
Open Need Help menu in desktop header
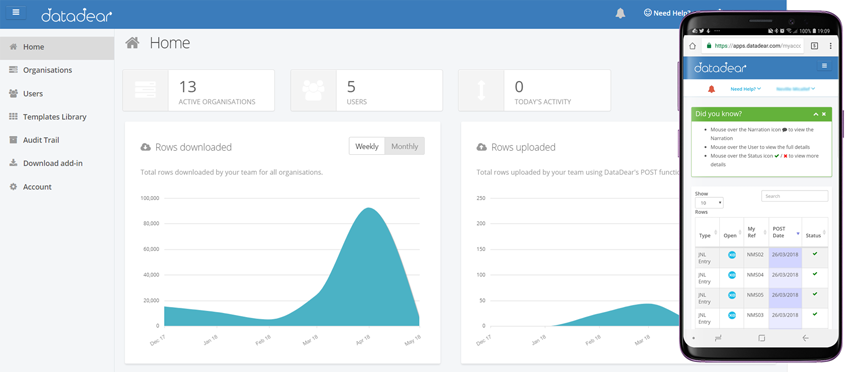[668, 13]
